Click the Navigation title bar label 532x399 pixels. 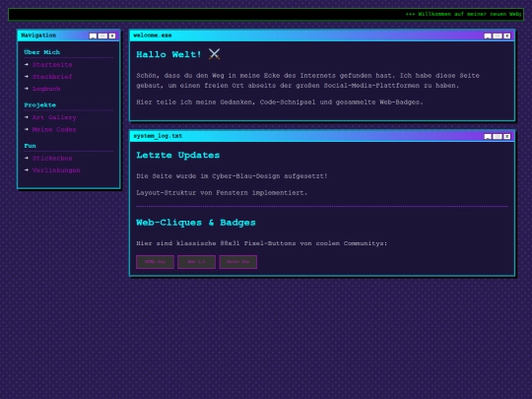38,35
